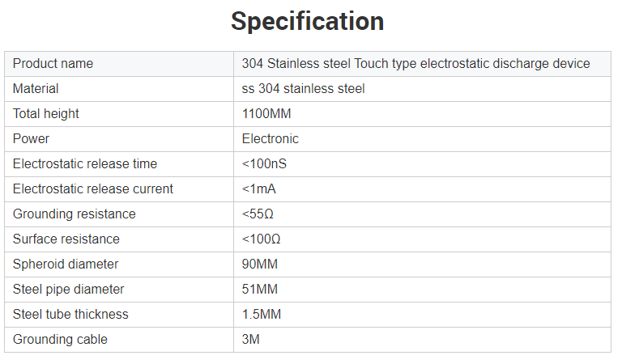Click the Specification heading
This screenshot has height=364, width=622.
(x=308, y=21)
